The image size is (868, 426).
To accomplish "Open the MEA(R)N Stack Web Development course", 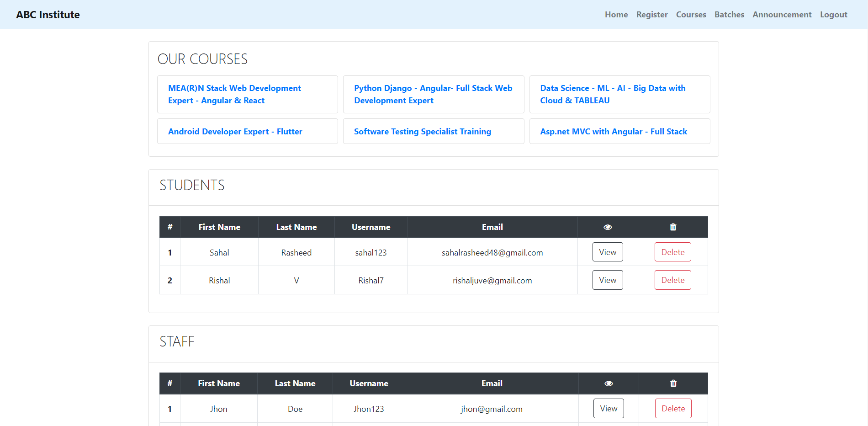I will click(x=234, y=94).
